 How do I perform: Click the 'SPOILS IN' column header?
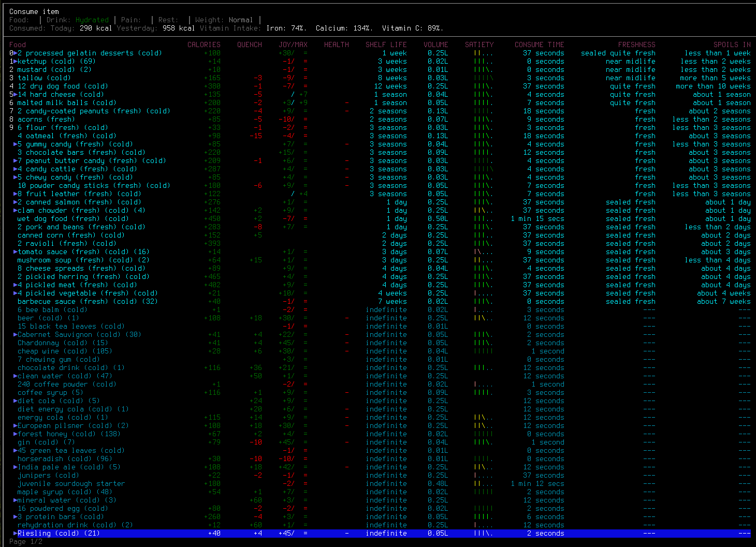(732, 45)
